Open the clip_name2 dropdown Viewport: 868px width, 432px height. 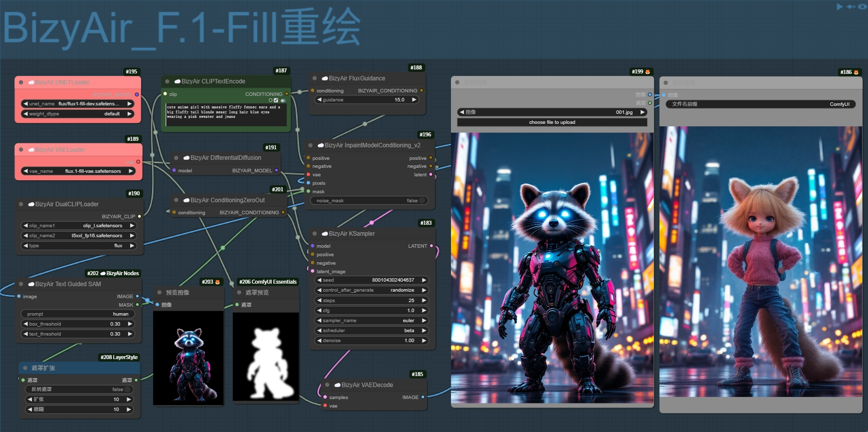[x=79, y=236]
